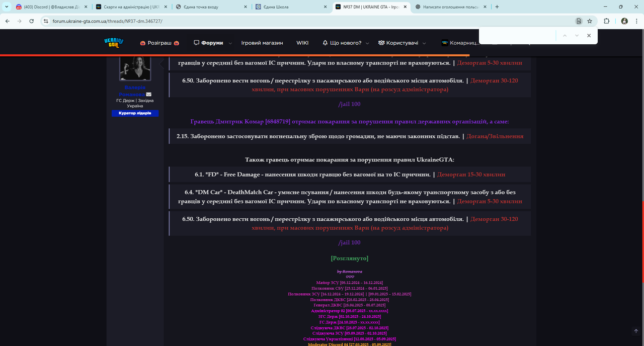Jump to next find result
The image size is (644, 346).
point(577,36)
